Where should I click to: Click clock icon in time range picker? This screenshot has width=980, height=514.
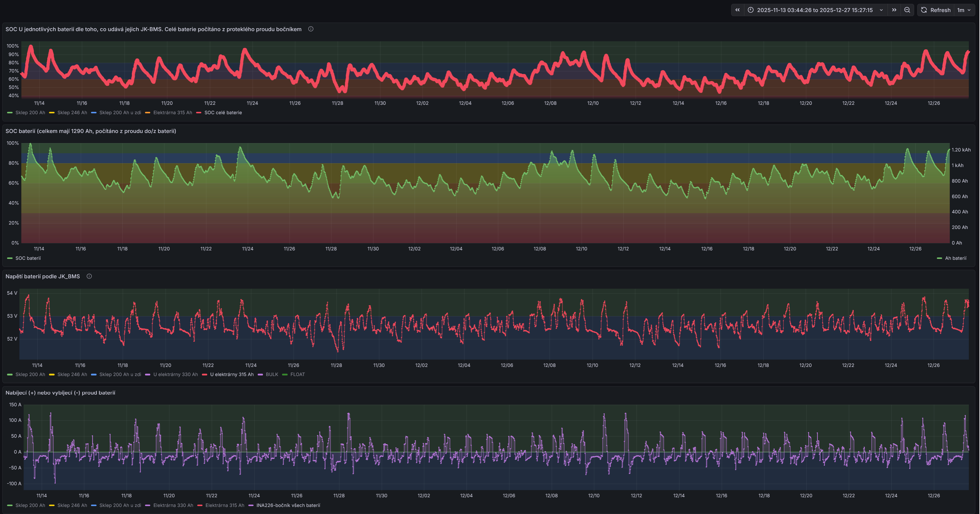click(750, 10)
